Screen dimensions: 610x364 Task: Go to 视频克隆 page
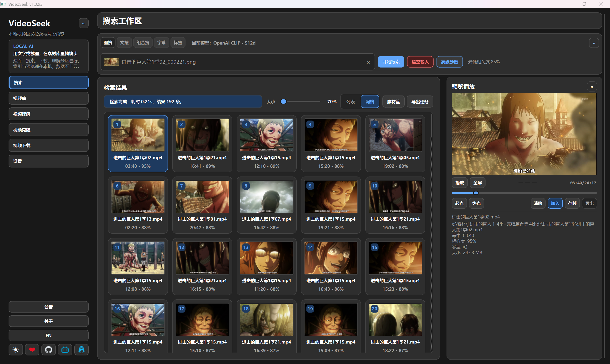49,130
